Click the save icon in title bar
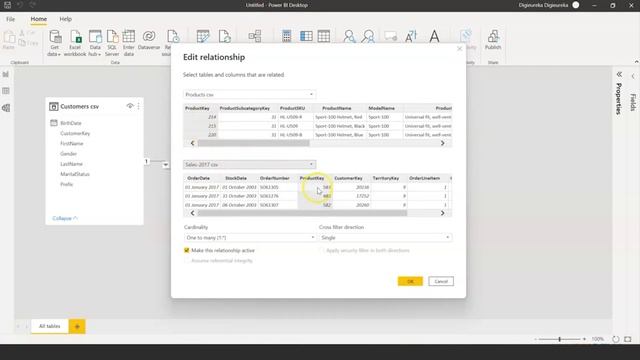The height and width of the screenshot is (360, 640). point(7,5)
